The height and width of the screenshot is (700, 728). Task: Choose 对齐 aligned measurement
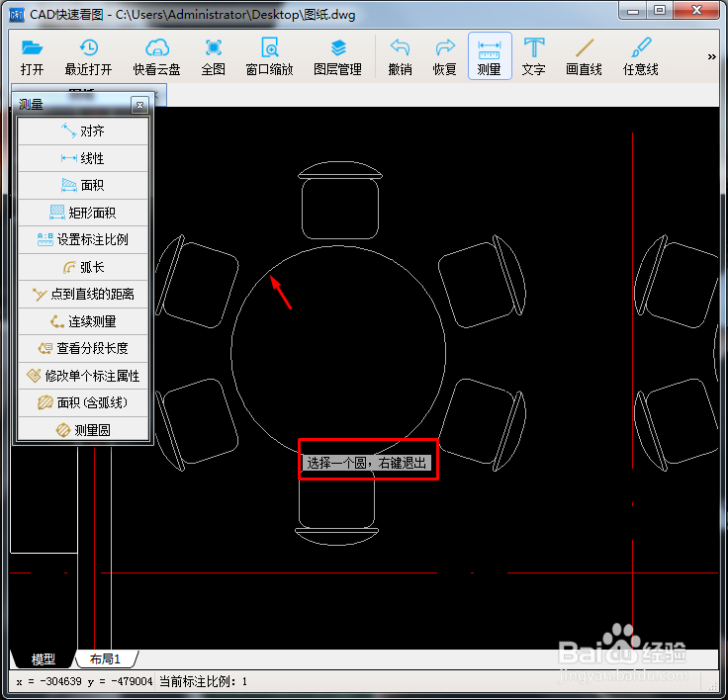click(x=83, y=131)
